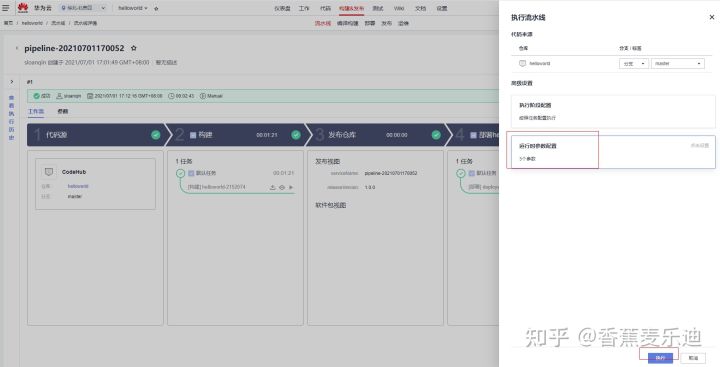Click the 软件包视图 heading
Viewport: 720px width, 367px height.
coord(331,205)
